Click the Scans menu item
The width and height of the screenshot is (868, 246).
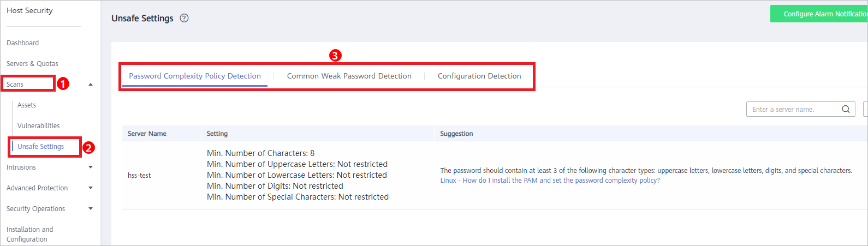pyautogui.click(x=15, y=85)
